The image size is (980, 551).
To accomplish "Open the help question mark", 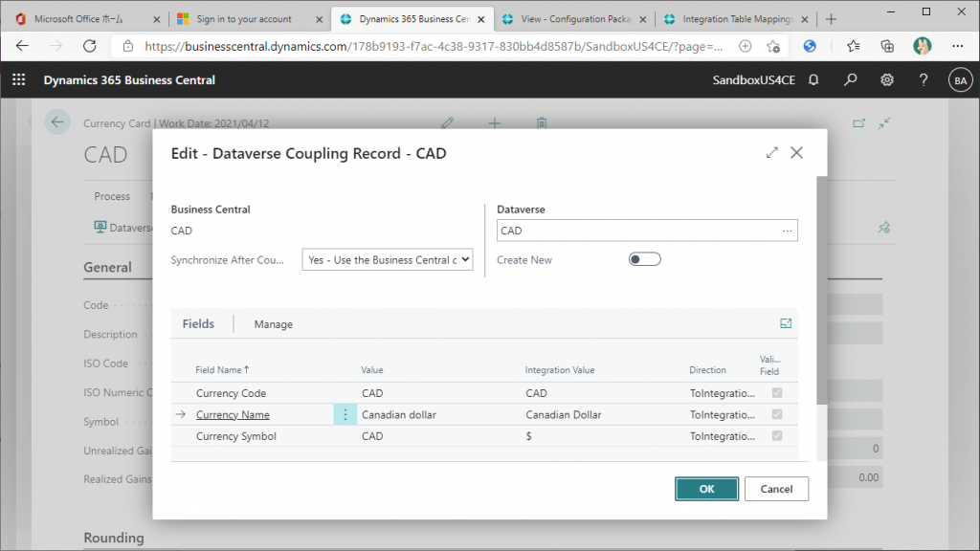I will pos(924,80).
